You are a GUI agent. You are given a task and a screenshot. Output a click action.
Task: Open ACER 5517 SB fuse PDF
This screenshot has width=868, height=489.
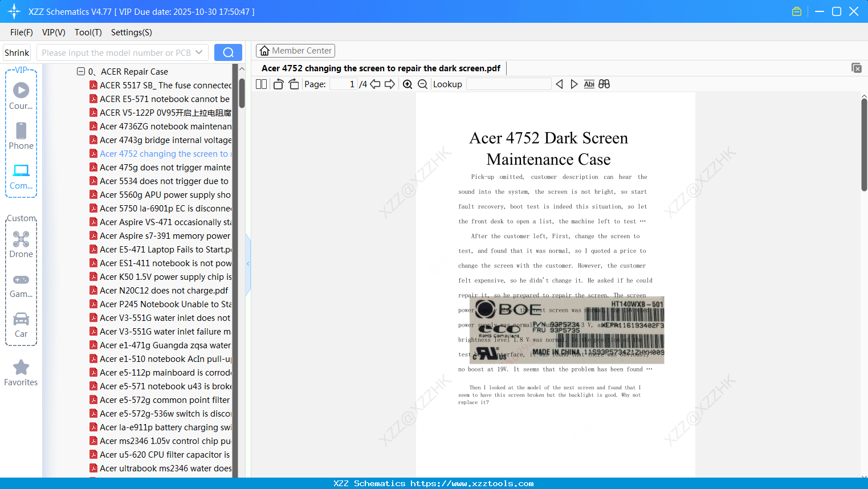pyautogui.click(x=160, y=85)
